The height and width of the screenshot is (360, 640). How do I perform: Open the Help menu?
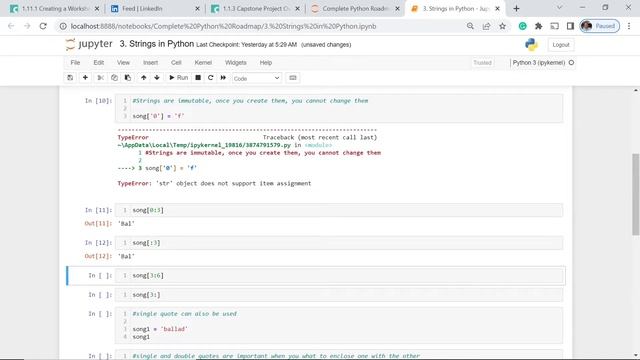266,62
